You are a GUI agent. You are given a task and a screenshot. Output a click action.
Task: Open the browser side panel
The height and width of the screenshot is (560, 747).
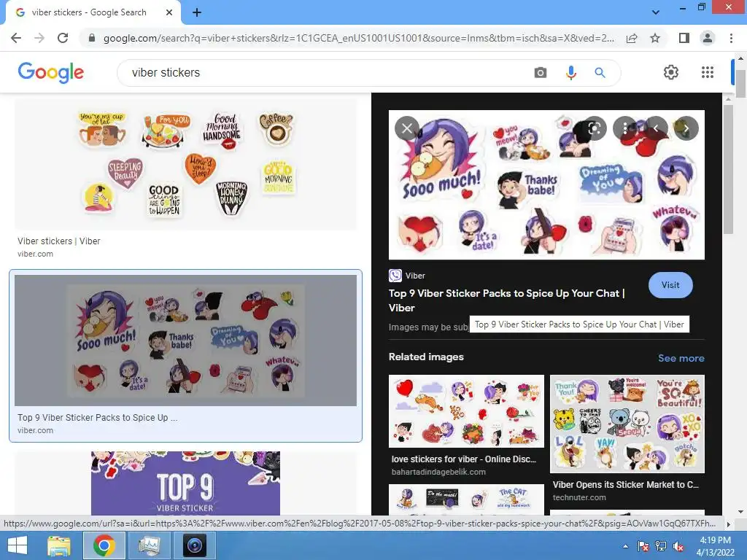click(684, 38)
